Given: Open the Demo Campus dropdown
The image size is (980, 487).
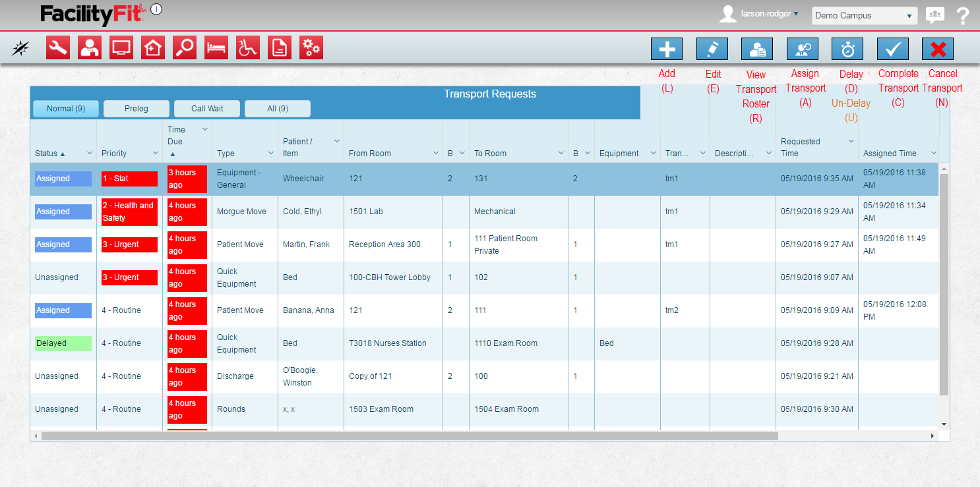Looking at the screenshot, I should [x=864, y=16].
